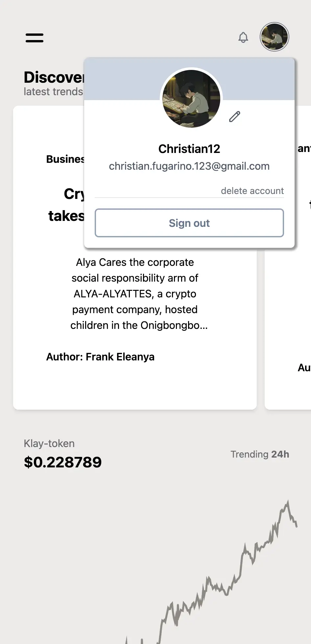
Task: Click the pencil edit profile icon
Action: (x=234, y=117)
